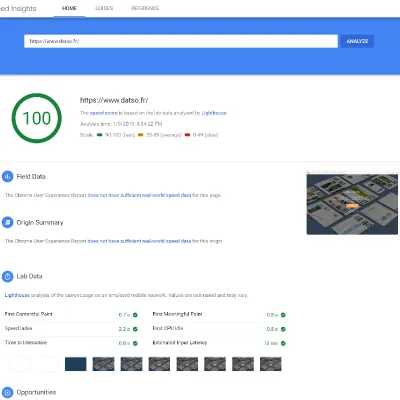The image size is (400, 400).
Task: Click First CPU Idle green check icon
Action: click(283, 329)
